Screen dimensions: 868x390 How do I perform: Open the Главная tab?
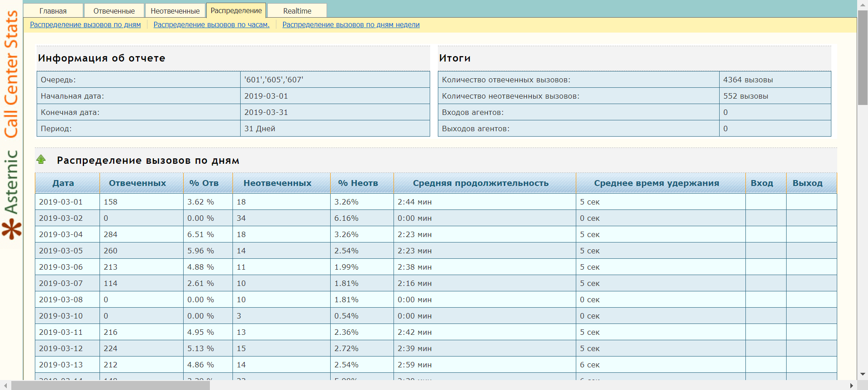click(x=53, y=10)
